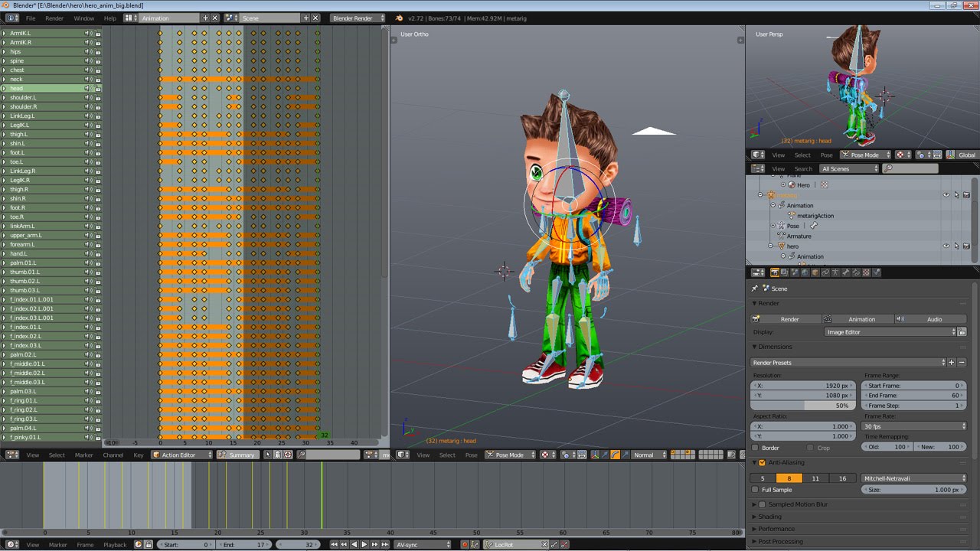Click the Audio render button
Image resolution: width=980 pixels, height=551 pixels.
click(931, 319)
